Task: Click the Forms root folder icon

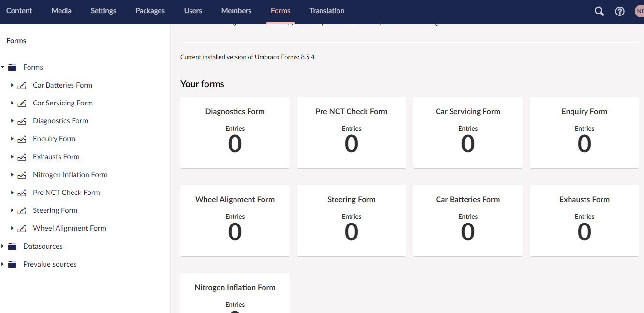Action: tap(13, 67)
